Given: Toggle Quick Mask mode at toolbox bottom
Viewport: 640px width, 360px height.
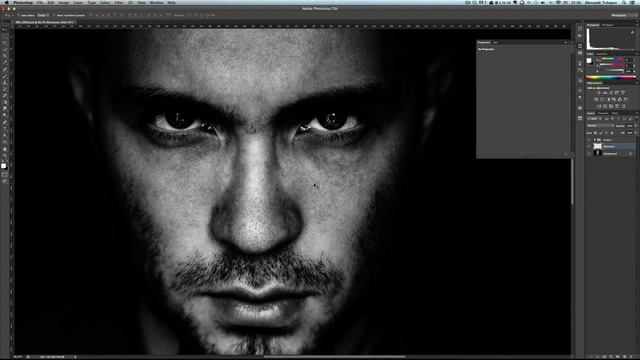Looking at the screenshot, I should (5, 174).
